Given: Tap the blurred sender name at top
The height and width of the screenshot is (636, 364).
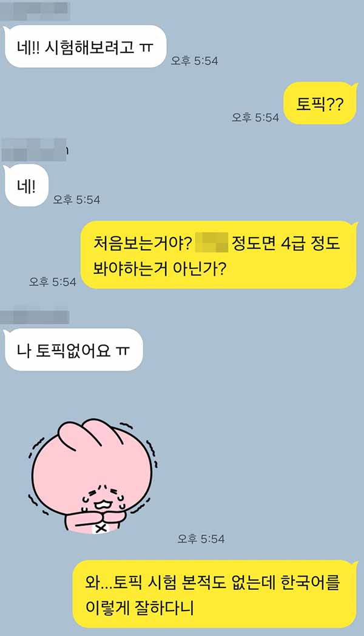Looking at the screenshot, I should tap(35, 11).
